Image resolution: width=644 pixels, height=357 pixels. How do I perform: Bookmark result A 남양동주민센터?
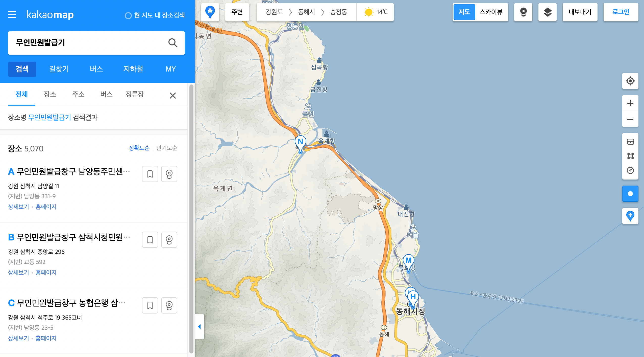pos(150,174)
